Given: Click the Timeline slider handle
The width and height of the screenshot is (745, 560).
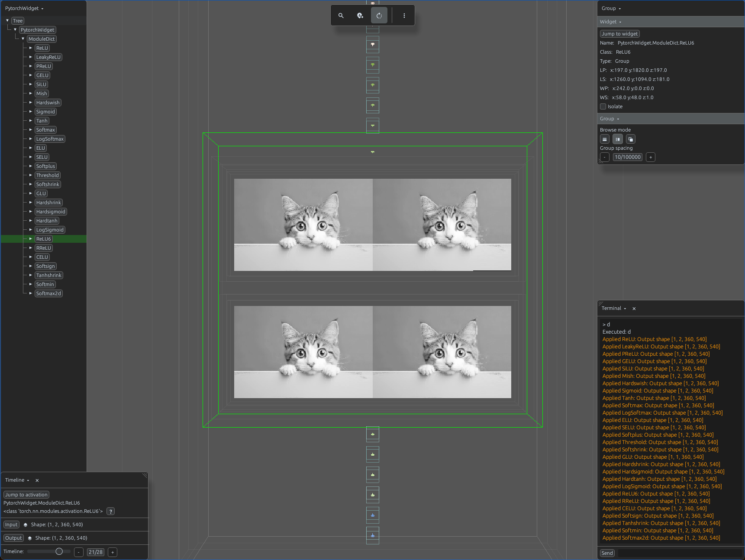Looking at the screenshot, I should 59,551.
